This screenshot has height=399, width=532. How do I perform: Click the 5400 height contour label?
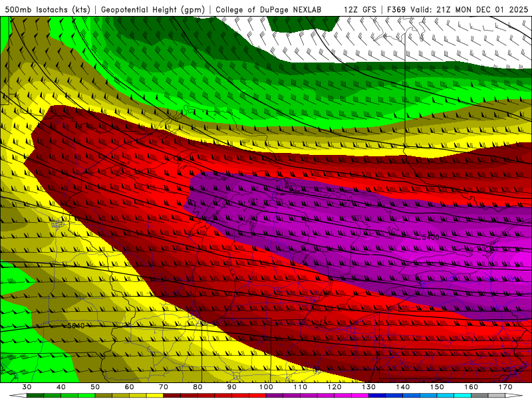(x=430, y=237)
